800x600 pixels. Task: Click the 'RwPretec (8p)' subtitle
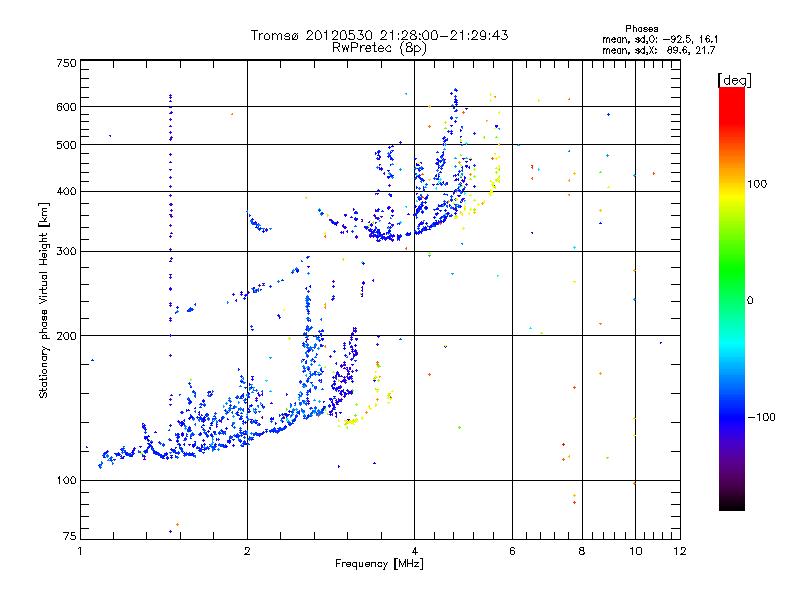(379, 48)
